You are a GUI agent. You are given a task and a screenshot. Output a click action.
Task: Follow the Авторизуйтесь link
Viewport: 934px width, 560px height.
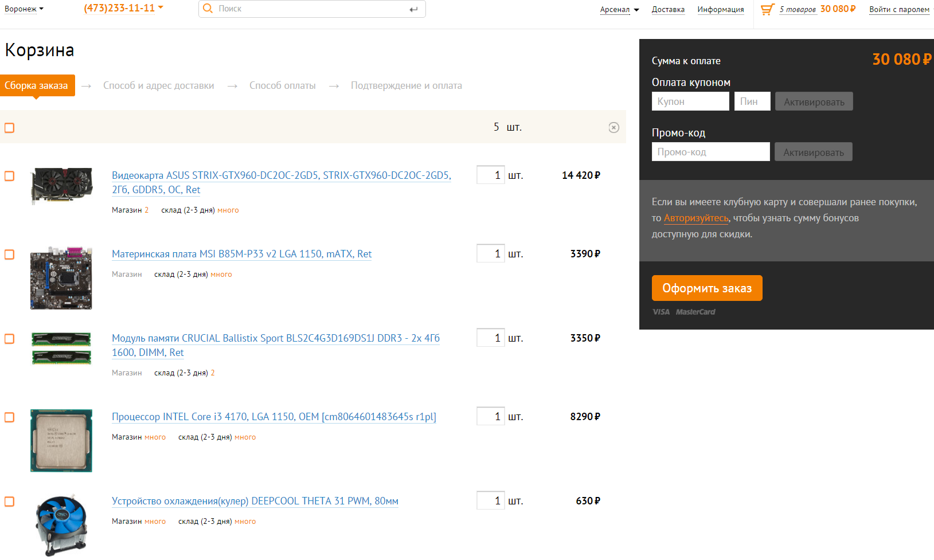point(696,218)
